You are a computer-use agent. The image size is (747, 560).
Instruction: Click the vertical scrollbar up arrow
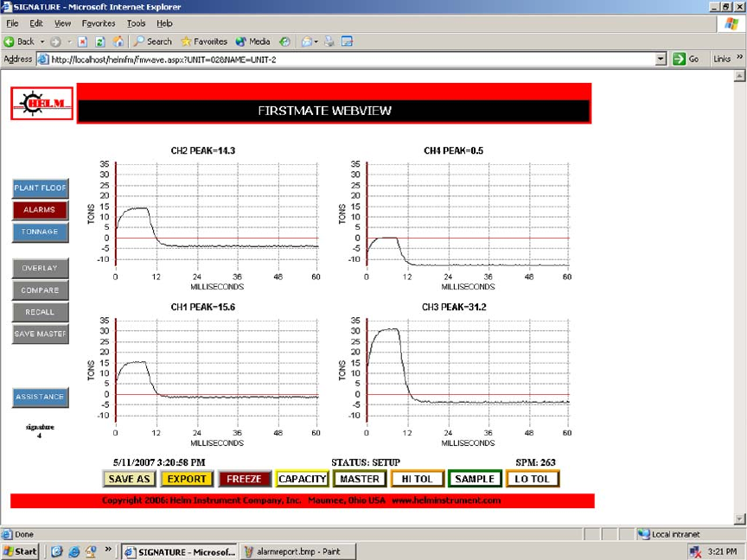click(x=739, y=76)
